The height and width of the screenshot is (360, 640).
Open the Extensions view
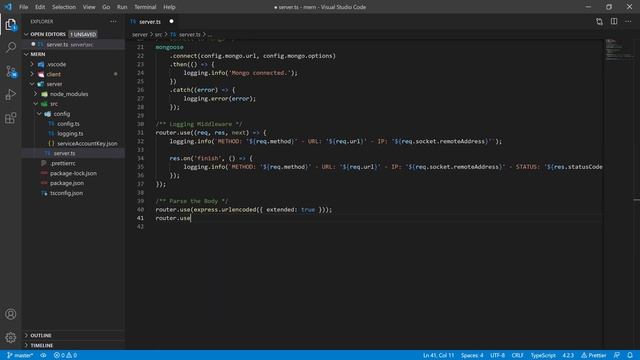pyautogui.click(x=11, y=118)
